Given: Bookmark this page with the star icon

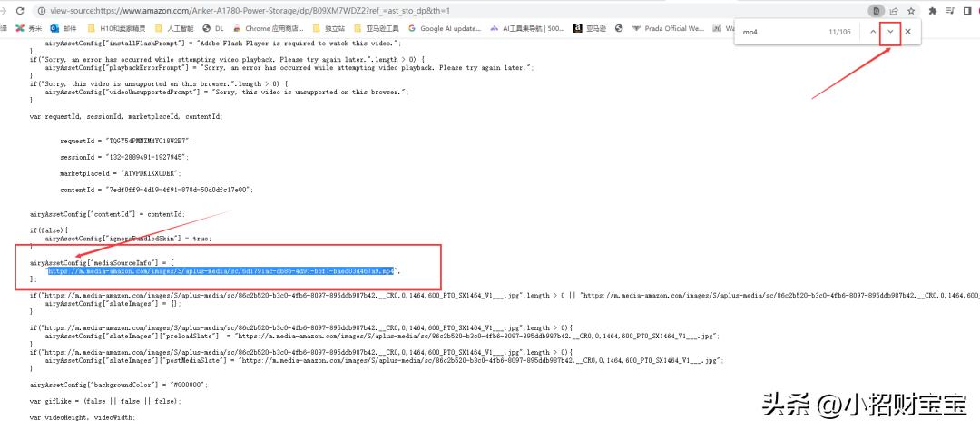Looking at the screenshot, I should click(x=911, y=11).
